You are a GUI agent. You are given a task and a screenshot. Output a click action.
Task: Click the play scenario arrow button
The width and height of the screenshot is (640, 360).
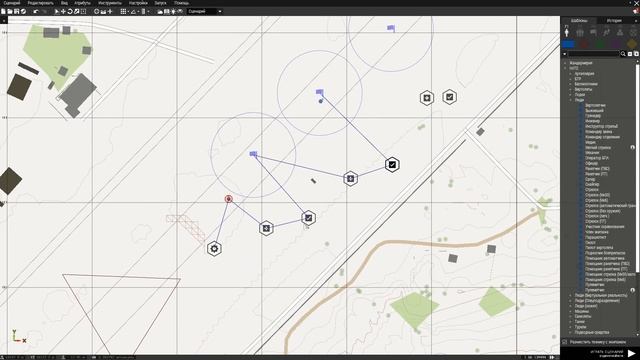(631, 353)
